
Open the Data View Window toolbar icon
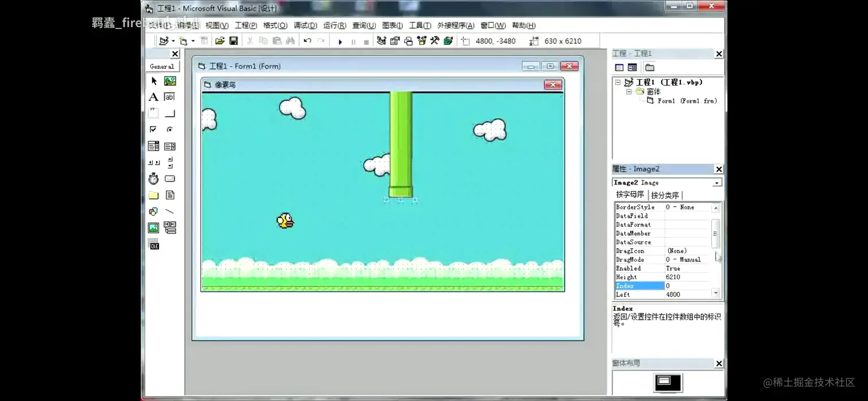(448, 41)
